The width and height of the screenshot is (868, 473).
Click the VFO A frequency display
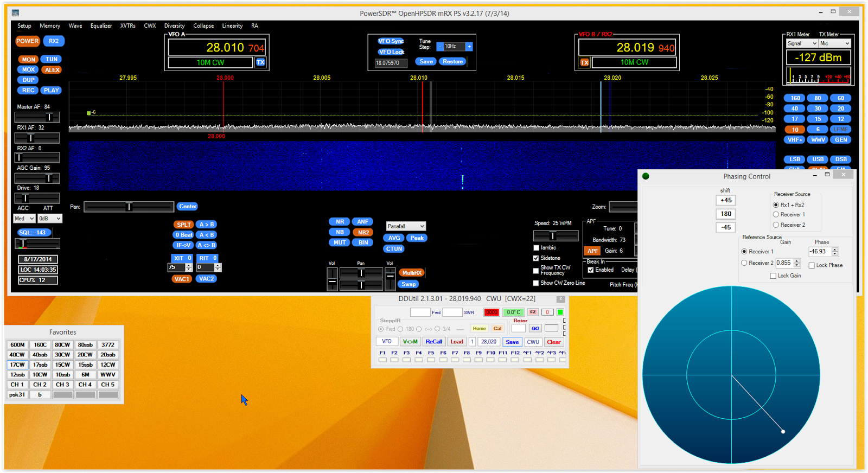217,48
